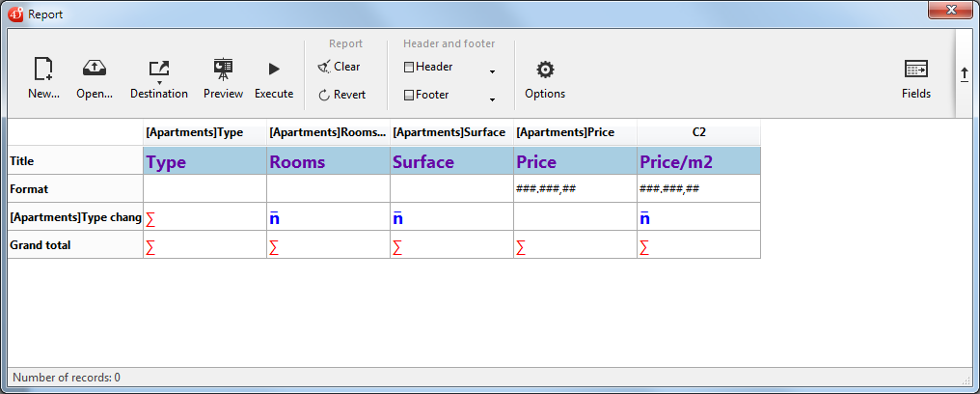Open a report file with Open icon
The width and height of the screenshot is (980, 394).
(95, 70)
